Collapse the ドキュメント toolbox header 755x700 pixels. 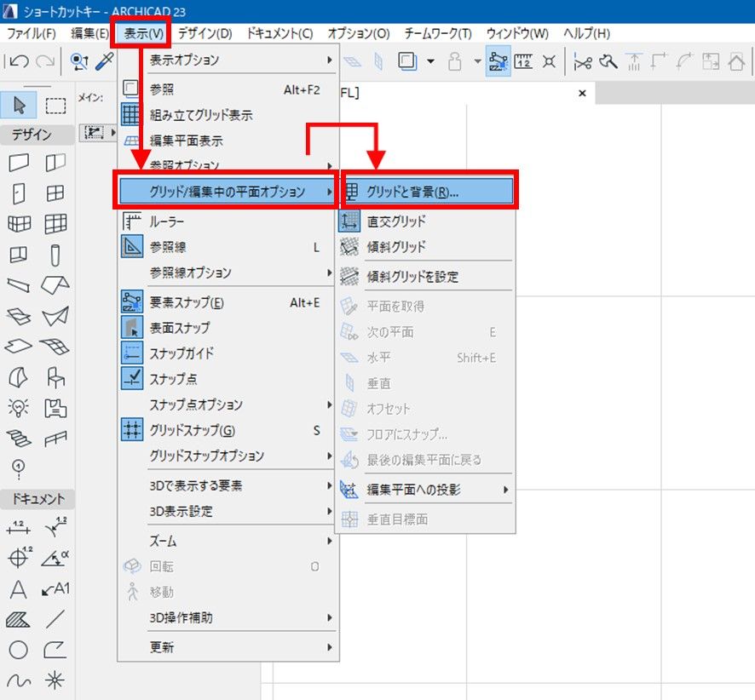click(37, 499)
